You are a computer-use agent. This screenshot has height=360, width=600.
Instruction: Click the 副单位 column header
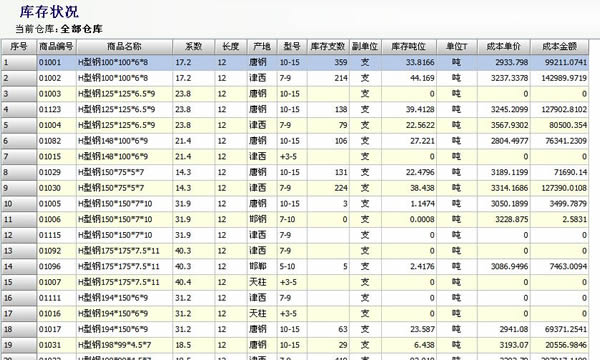[x=365, y=47]
